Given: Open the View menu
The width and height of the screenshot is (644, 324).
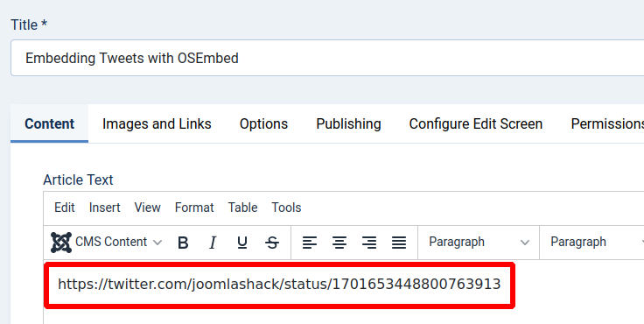Looking at the screenshot, I should click(148, 208).
